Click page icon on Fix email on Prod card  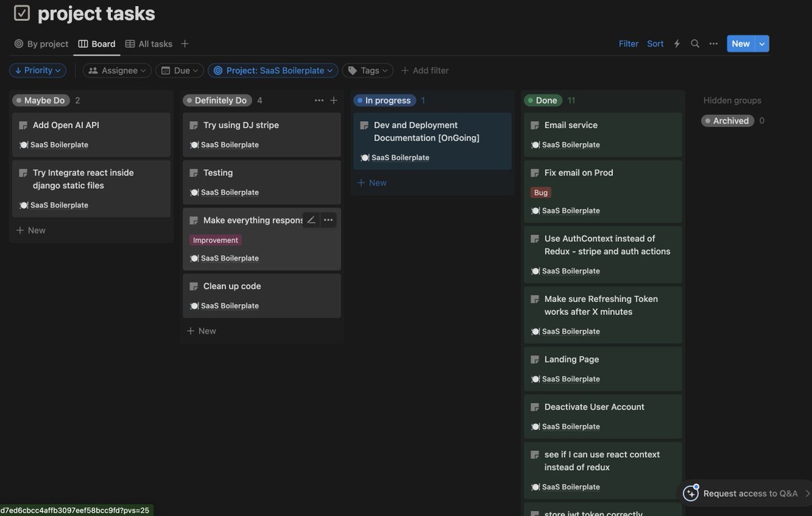click(535, 173)
